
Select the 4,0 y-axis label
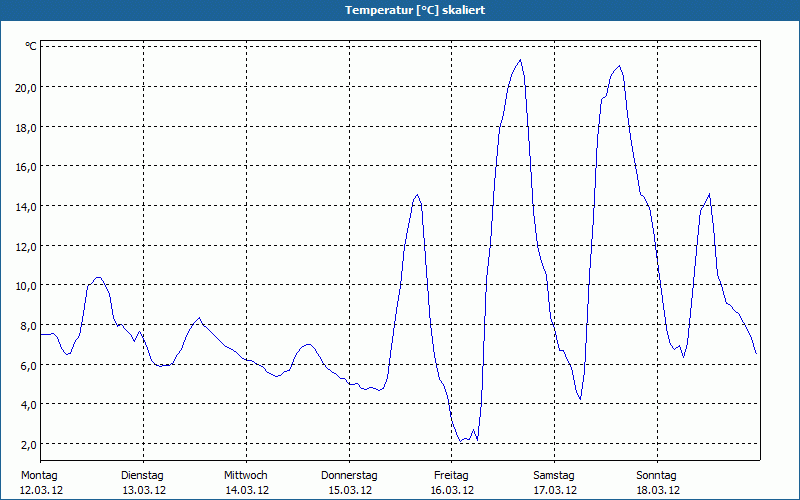(x=29, y=405)
